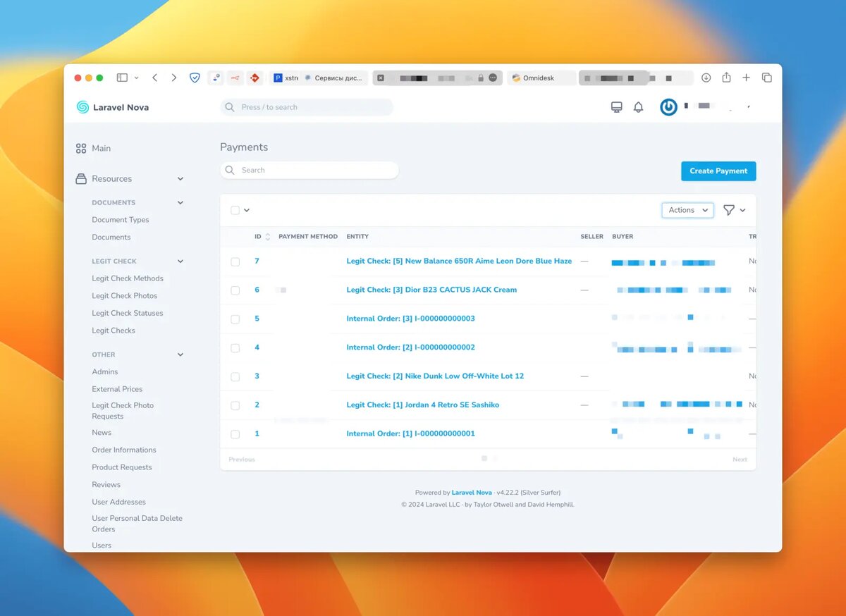846x616 pixels.
Task: Click the Payments search field
Action: (x=309, y=170)
